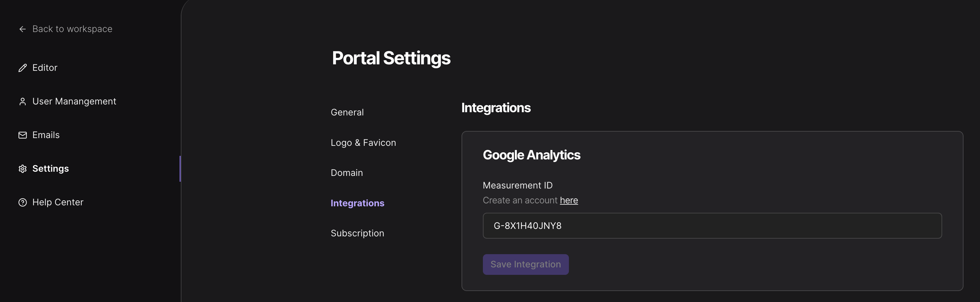Switch to the General settings tab
The width and height of the screenshot is (980, 302).
347,112
